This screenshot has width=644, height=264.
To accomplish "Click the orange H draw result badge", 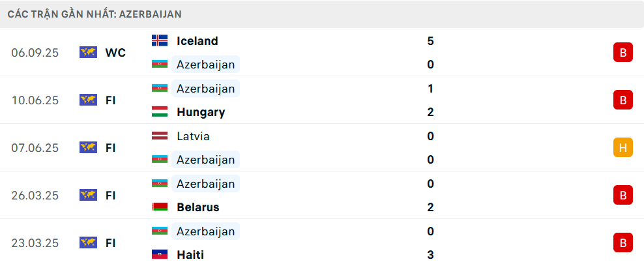I will point(622,148).
